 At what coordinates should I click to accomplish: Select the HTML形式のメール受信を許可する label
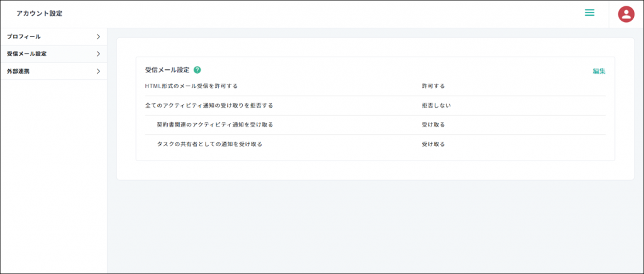pyautogui.click(x=191, y=86)
